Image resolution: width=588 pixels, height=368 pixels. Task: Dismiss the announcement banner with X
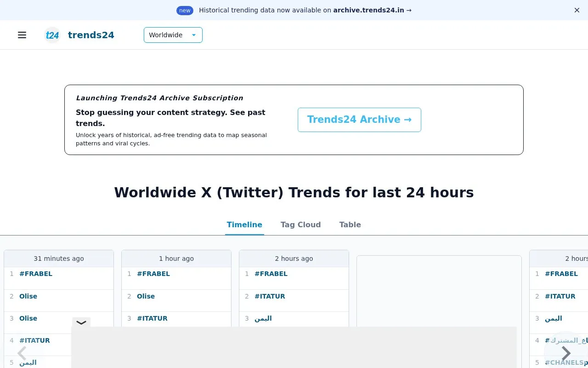pyautogui.click(x=577, y=10)
